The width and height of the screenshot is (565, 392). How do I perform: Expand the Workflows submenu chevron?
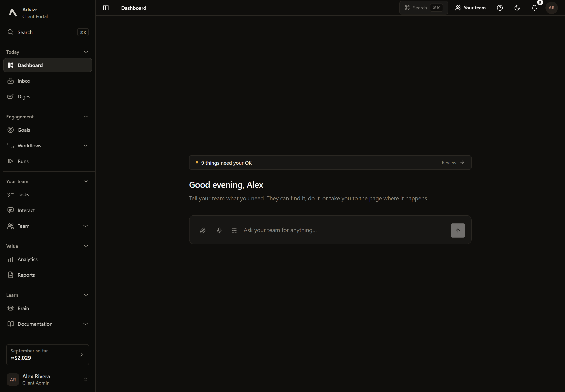86,146
